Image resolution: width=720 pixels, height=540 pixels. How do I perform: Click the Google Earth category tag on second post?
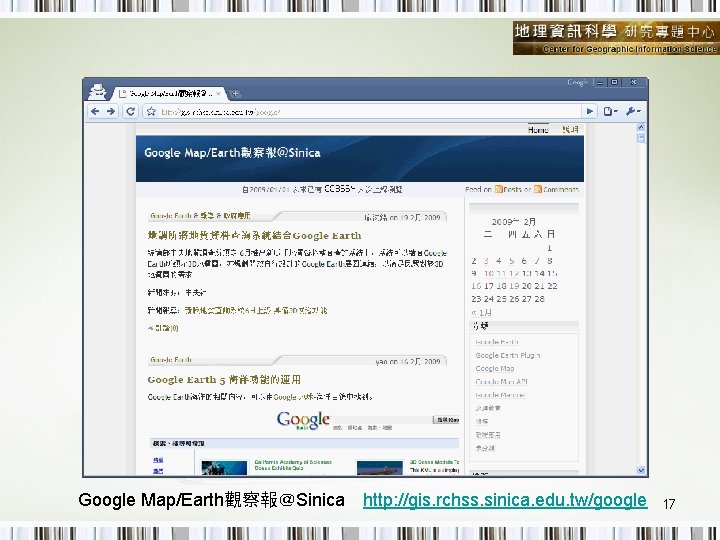pos(171,360)
